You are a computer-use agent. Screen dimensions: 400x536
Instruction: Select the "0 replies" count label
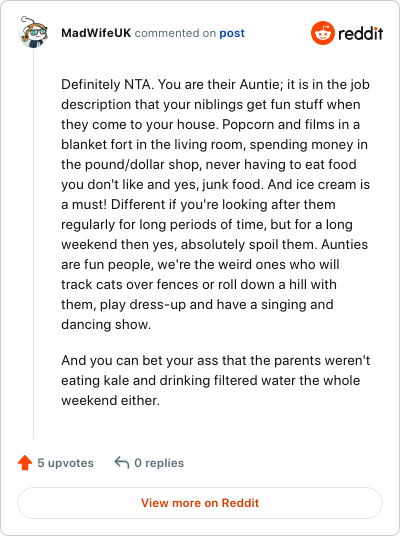tap(159, 463)
